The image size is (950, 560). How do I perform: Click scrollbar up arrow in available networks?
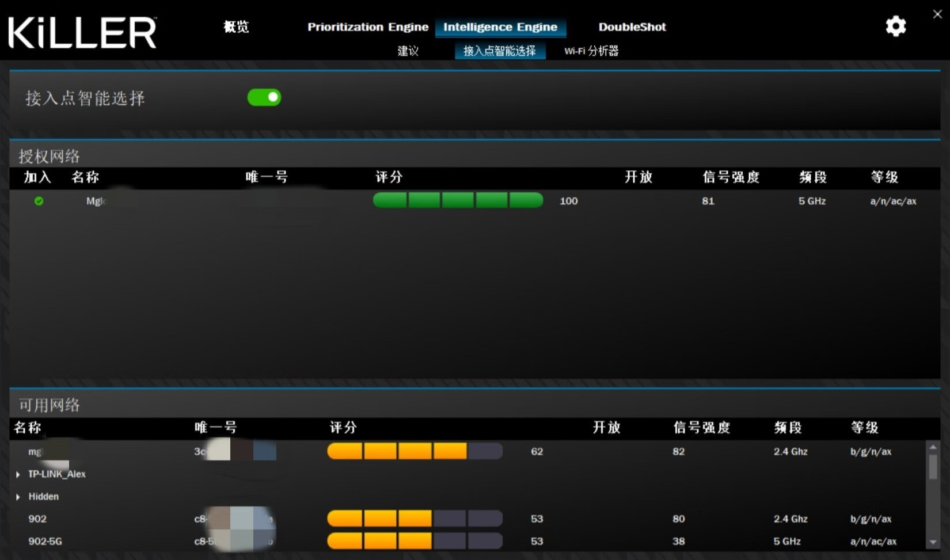[933, 447]
